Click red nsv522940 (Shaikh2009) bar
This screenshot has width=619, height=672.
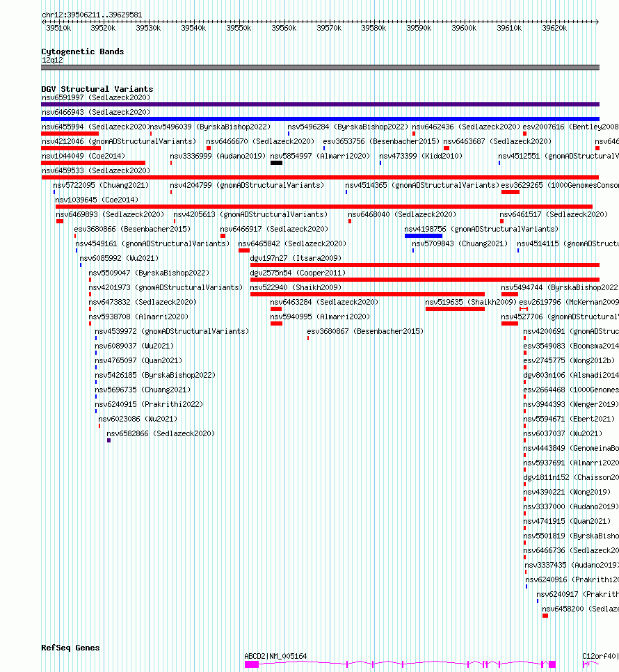(367, 294)
